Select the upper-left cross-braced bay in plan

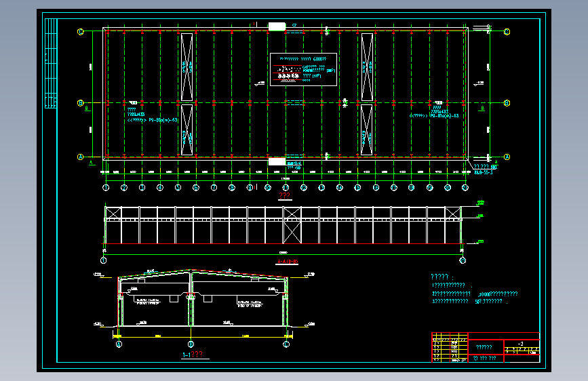[187, 66]
